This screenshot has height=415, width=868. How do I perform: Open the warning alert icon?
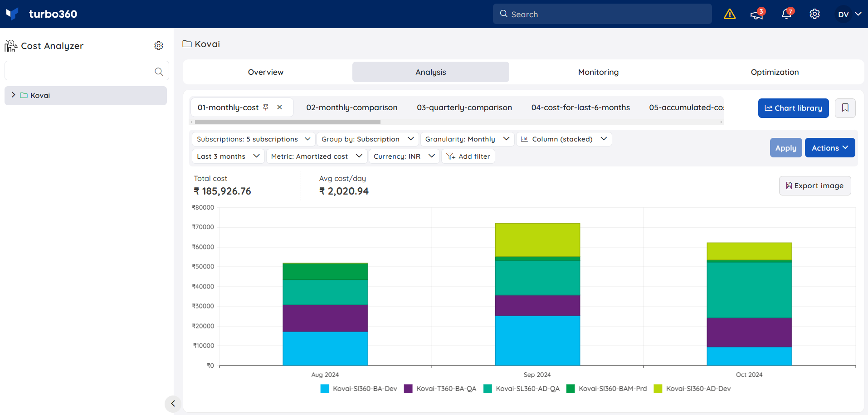(730, 14)
